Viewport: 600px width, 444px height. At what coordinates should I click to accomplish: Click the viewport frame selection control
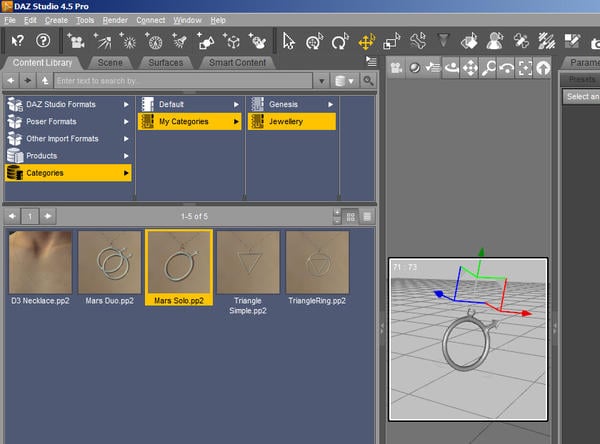coord(525,68)
